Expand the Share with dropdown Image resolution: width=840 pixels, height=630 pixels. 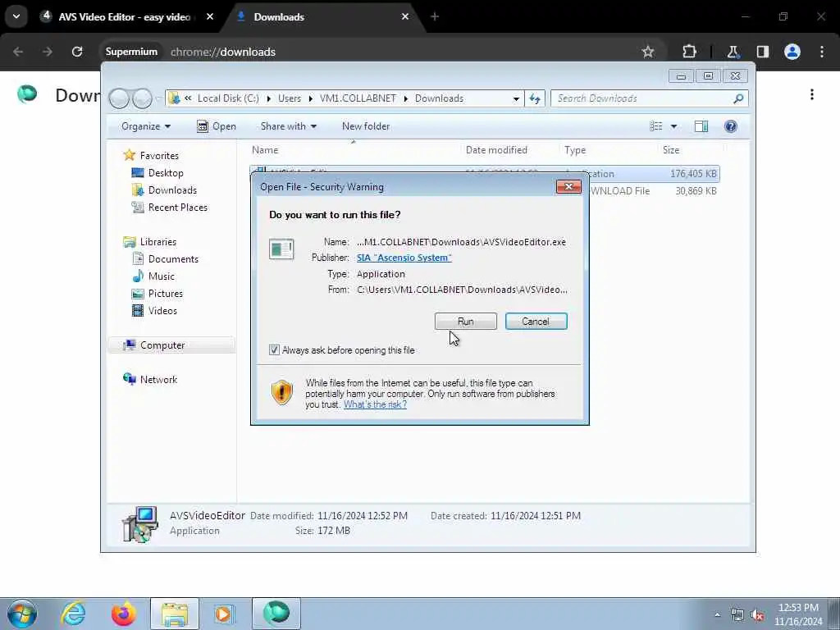[288, 126]
